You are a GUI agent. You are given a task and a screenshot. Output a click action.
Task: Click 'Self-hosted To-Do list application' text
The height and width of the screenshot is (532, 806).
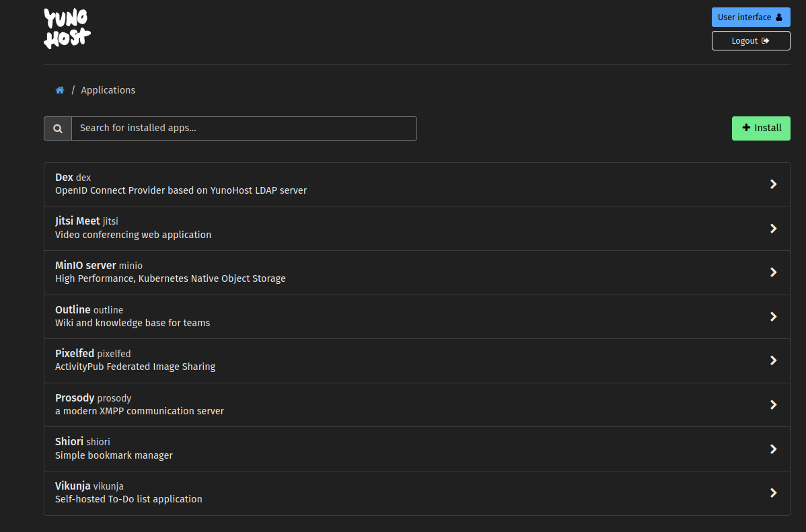click(129, 499)
